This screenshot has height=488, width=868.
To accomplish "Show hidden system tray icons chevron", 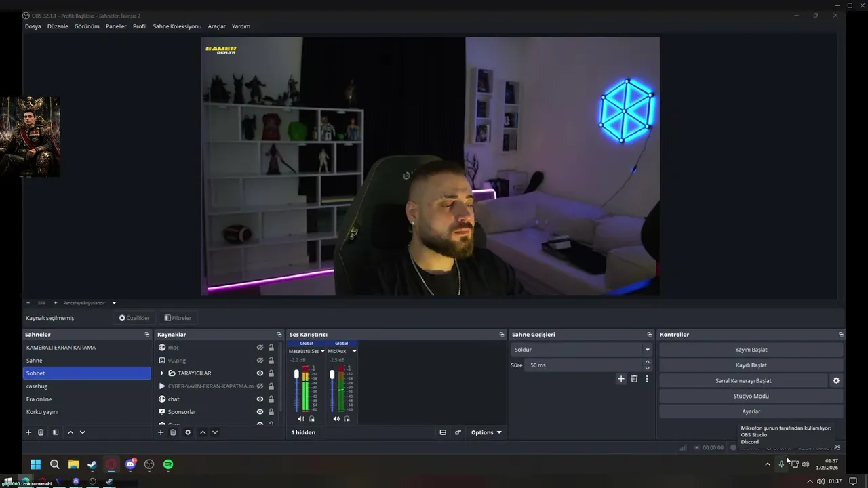I will (x=768, y=464).
